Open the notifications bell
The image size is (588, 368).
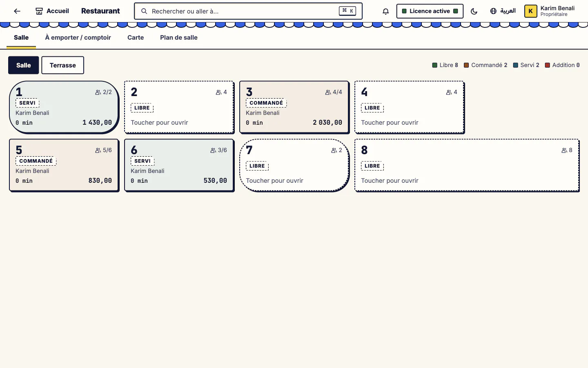[385, 11]
